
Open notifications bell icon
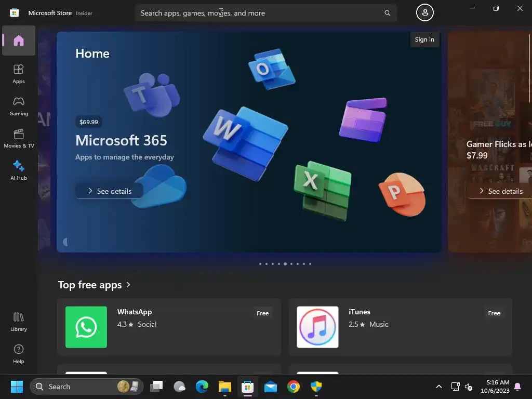tap(517, 387)
